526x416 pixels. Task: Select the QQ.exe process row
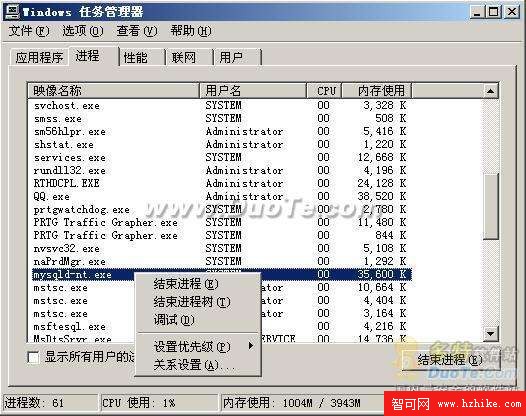[220, 196]
